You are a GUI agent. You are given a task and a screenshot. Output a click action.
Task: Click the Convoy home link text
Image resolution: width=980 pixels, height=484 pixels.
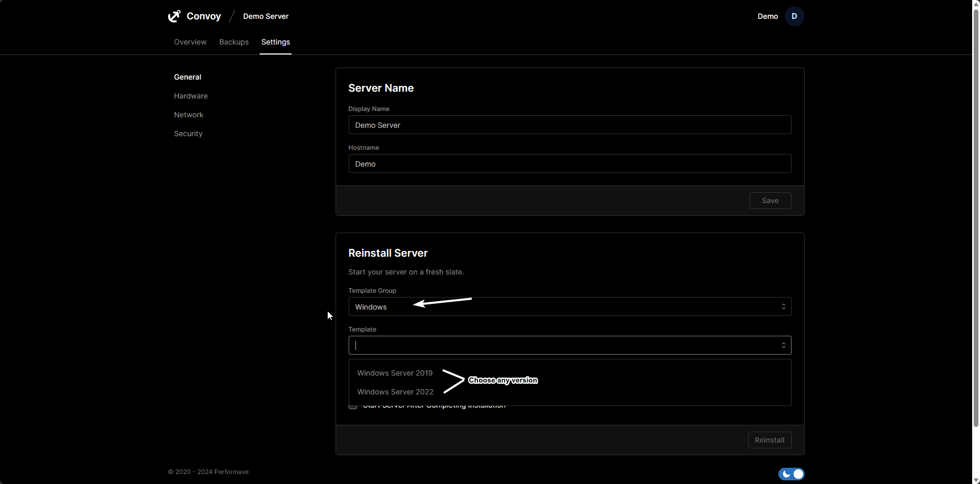pyautogui.click(x=204, y=16)
